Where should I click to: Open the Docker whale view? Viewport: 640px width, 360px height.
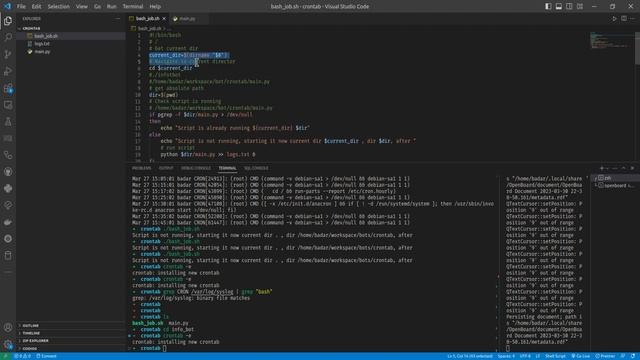(x=8, y=222)
